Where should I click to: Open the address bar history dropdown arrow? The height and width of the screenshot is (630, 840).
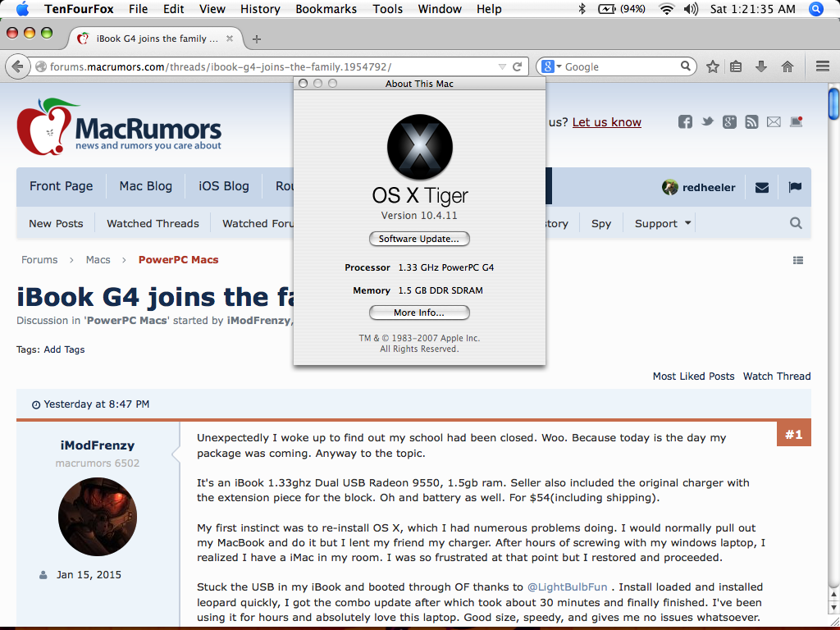(x=501, y=66)
